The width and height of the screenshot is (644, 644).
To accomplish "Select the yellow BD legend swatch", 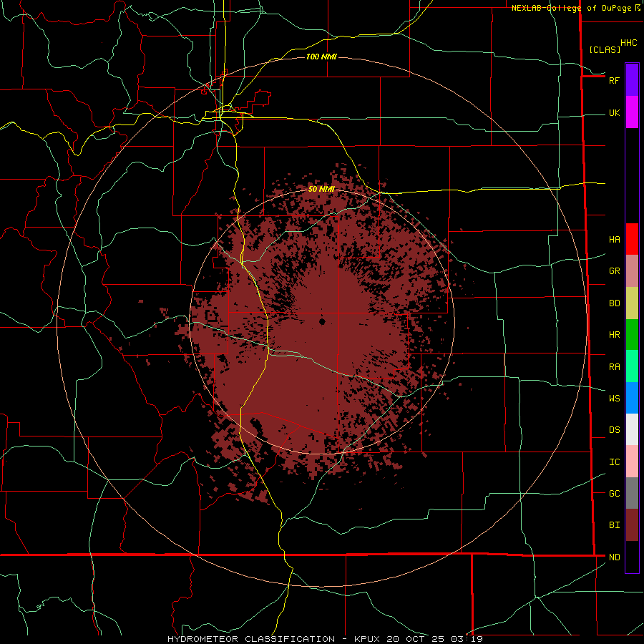I will click(x=632, y=303).
